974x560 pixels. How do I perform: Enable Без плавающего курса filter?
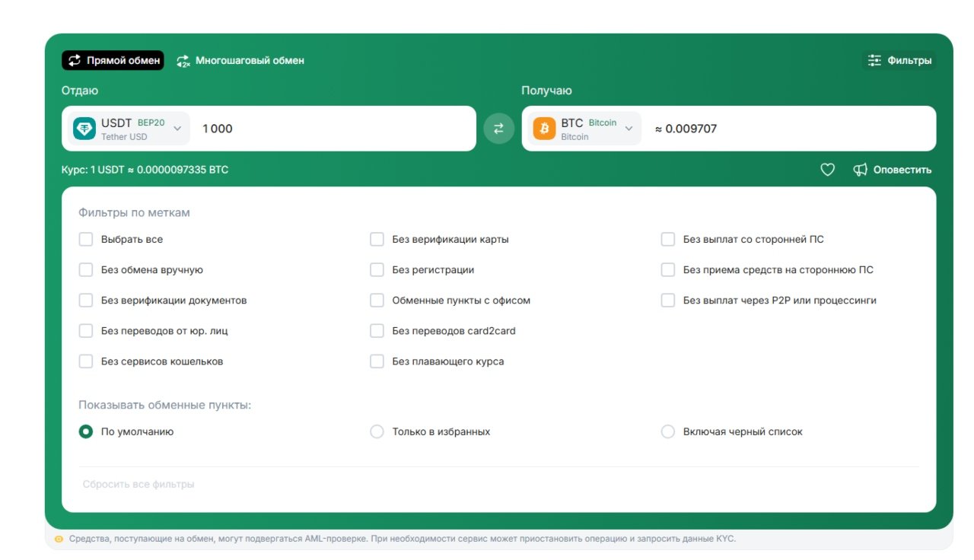pyautogui.click(x=377, y=361)
